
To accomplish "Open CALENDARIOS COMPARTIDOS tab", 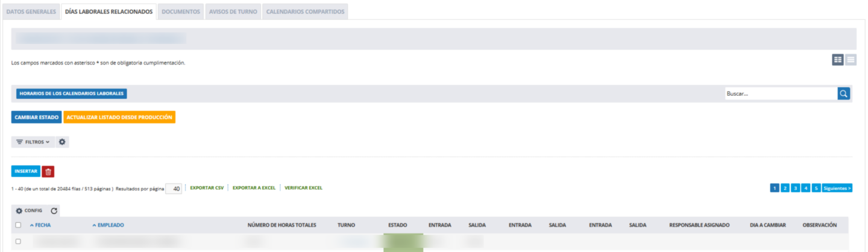I will pyautogui.click(x=306, y=11).
